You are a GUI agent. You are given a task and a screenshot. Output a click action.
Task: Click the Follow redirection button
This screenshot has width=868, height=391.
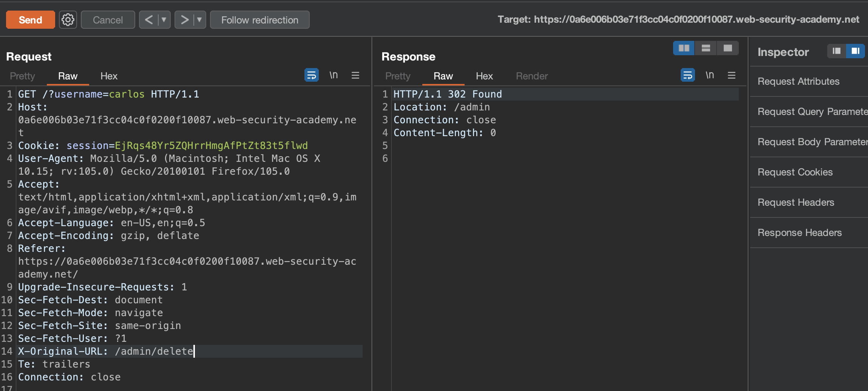(x=259, y=20)
